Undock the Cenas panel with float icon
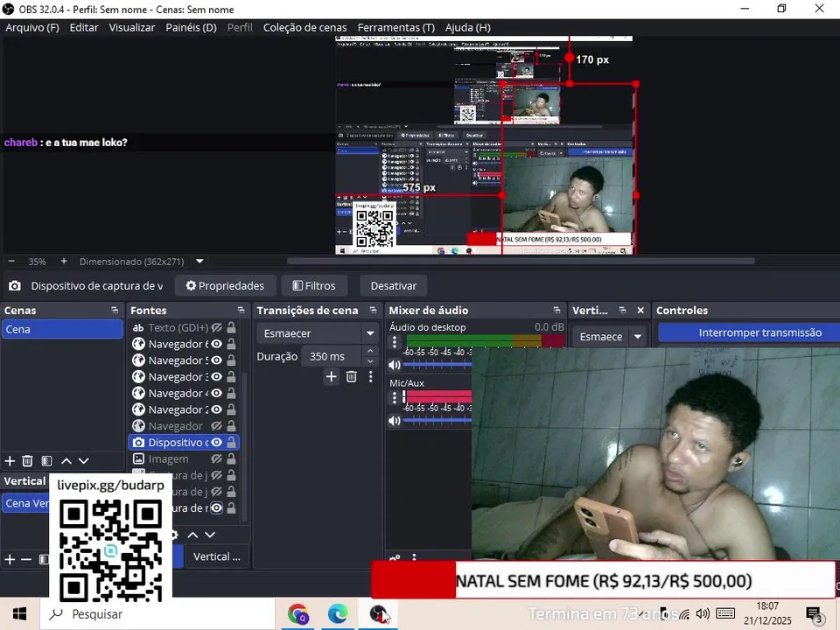Screen dimensions: 840x630 (115, 310)
